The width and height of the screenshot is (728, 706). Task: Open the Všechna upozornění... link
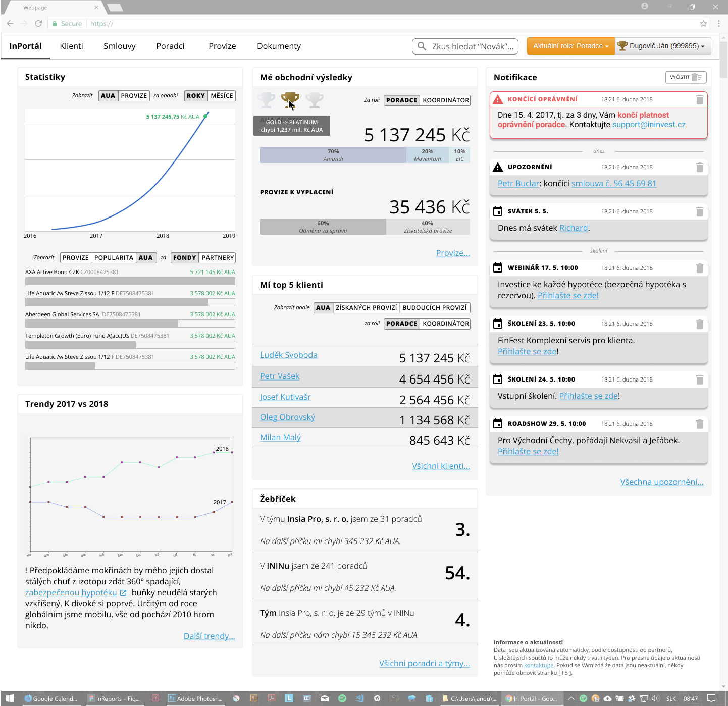pyautogui.click(x=662, y=482)
